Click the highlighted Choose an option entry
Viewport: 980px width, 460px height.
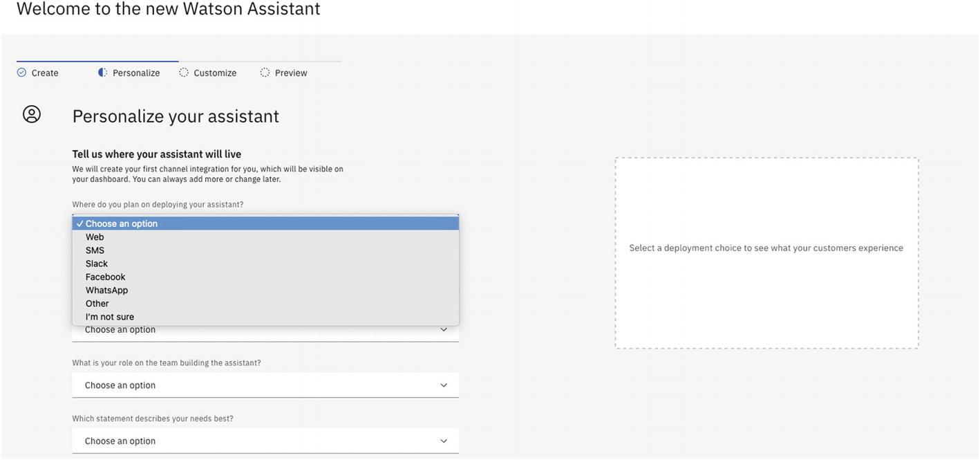122,223
